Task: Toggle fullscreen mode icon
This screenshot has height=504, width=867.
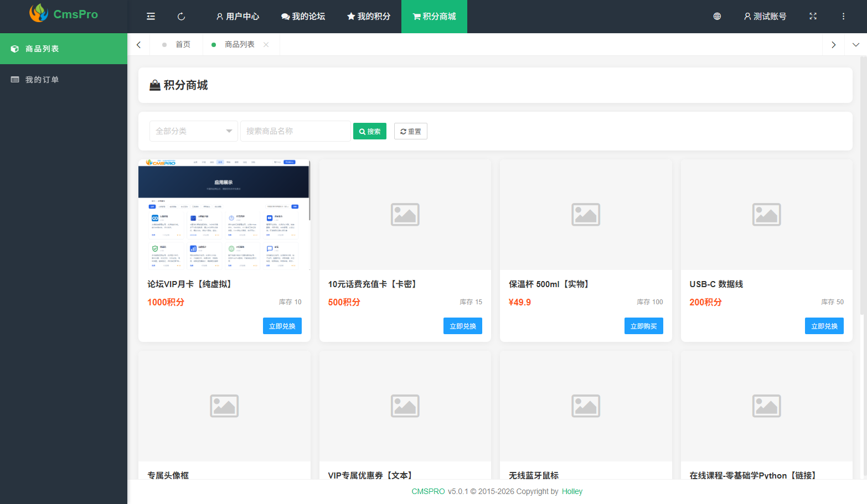Action: point(813,17)
